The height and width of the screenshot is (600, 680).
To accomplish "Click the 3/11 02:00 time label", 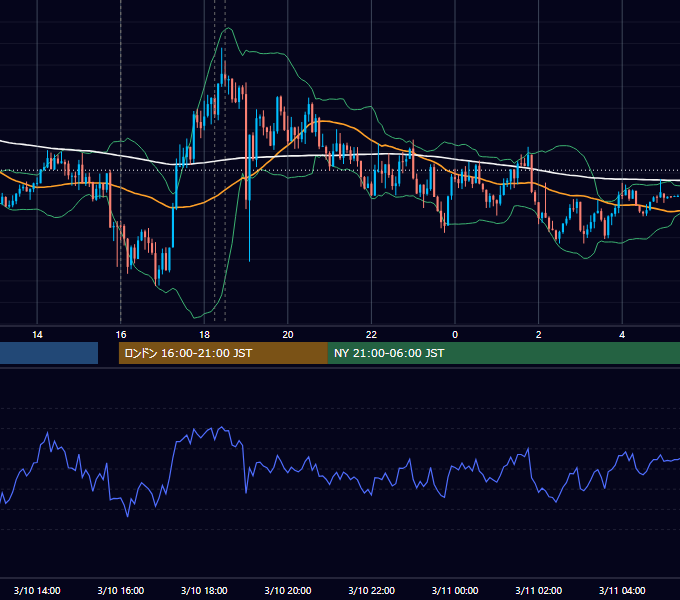I will point(539,590).
